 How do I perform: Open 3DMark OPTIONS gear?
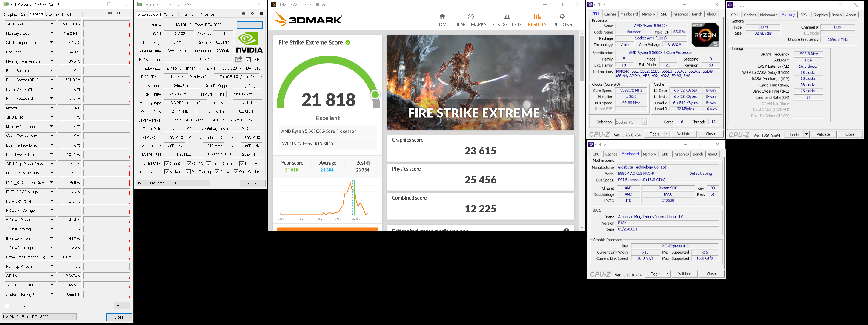coord(562,20)
